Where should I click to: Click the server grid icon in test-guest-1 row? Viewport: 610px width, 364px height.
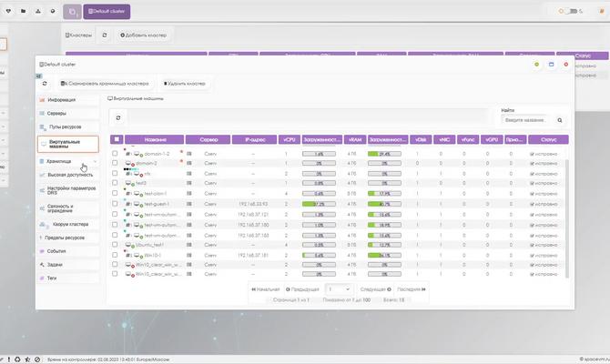pos(189,204)
